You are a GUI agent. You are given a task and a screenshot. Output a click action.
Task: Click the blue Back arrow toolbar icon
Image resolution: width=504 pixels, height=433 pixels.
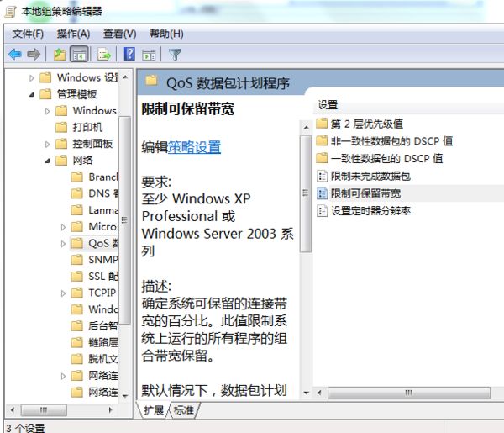tap(15, 54)
